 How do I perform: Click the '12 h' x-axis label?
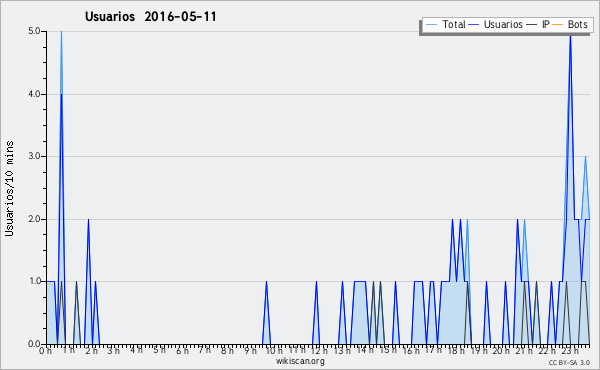pyautogui.click(x=319, y=351)
